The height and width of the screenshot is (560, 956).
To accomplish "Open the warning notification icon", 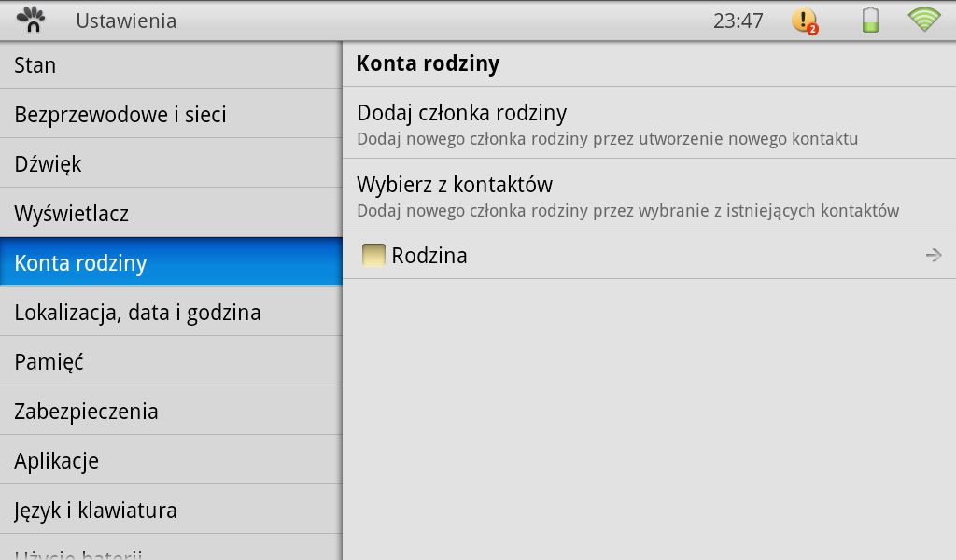I will 804,21.
